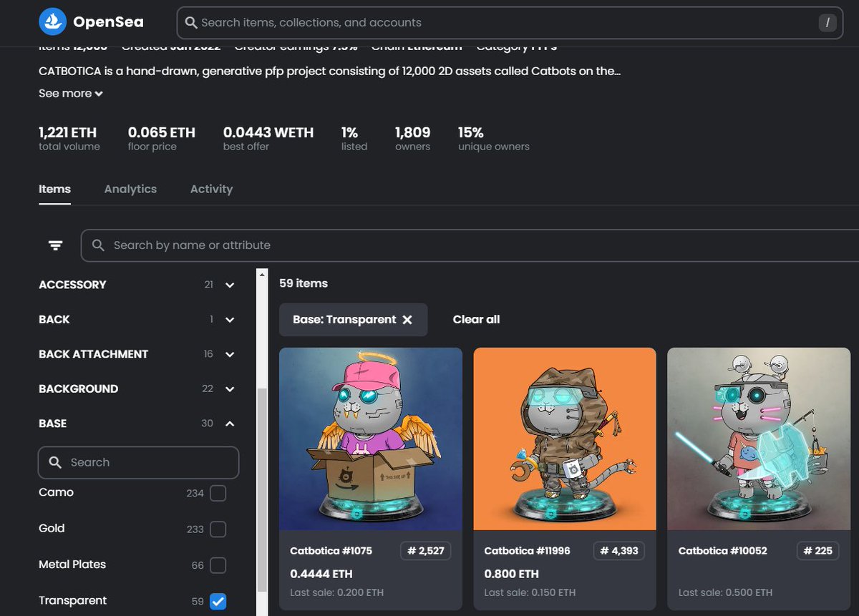Open Catbotica #11996 title link
This screenshot has height=616, width=859.
click(529, 551)
